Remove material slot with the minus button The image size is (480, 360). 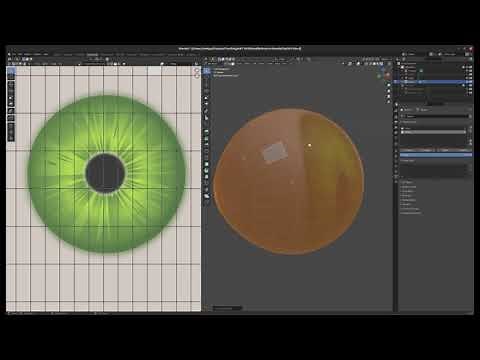[x=470, y=132]
